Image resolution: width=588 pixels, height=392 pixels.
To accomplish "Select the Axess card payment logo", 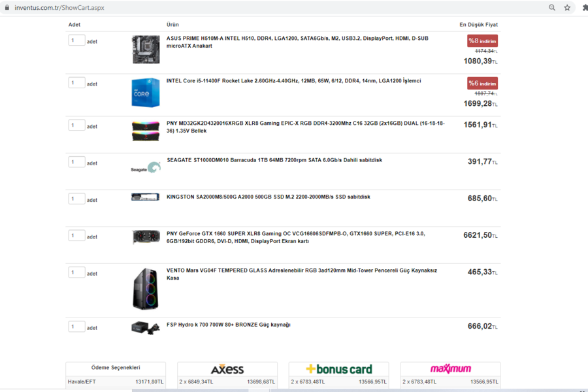I will pos(227,369).
